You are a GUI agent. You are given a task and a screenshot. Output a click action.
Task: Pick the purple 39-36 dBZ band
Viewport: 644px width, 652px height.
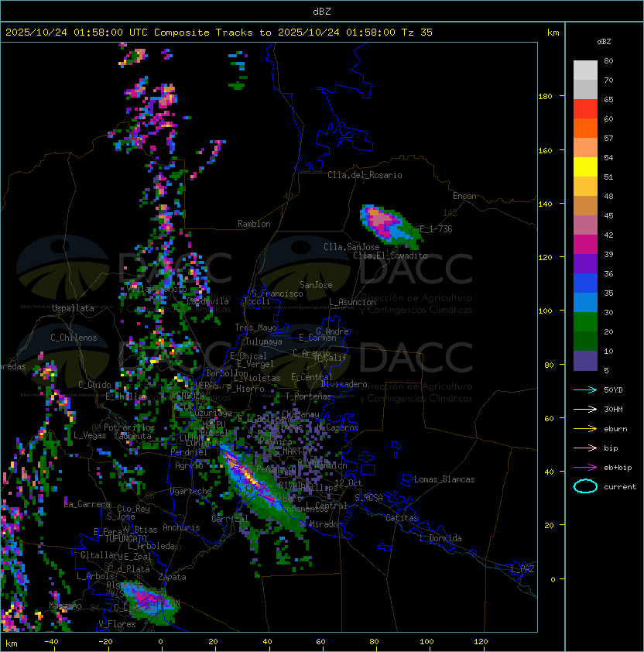pos(585,263)
